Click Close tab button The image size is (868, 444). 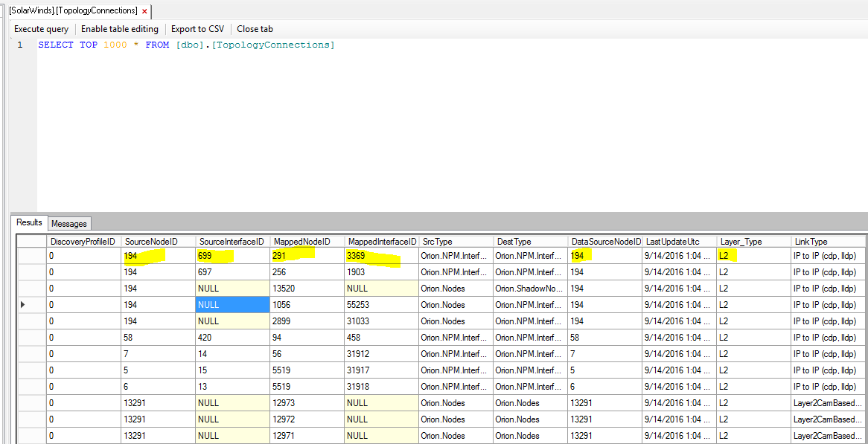point(255,29)
